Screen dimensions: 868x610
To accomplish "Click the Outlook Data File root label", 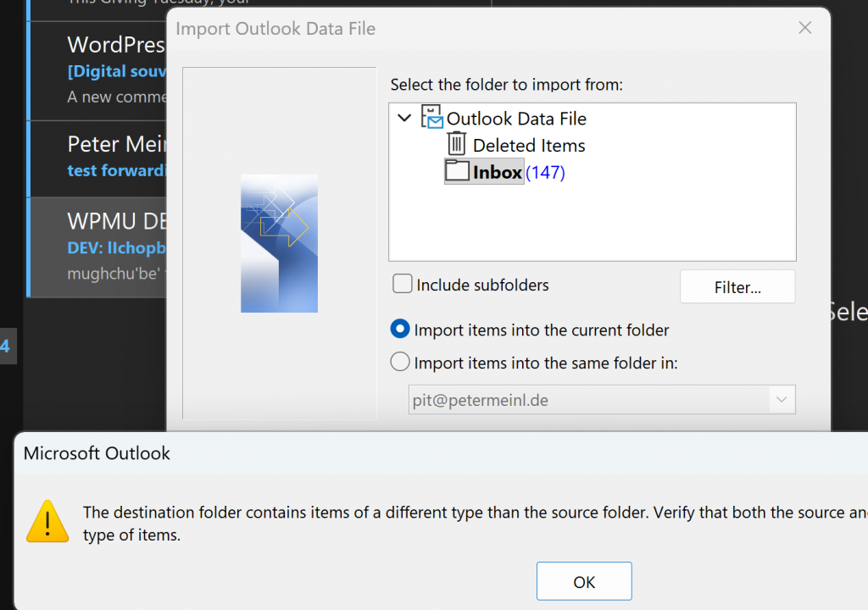I will (516, 119).
